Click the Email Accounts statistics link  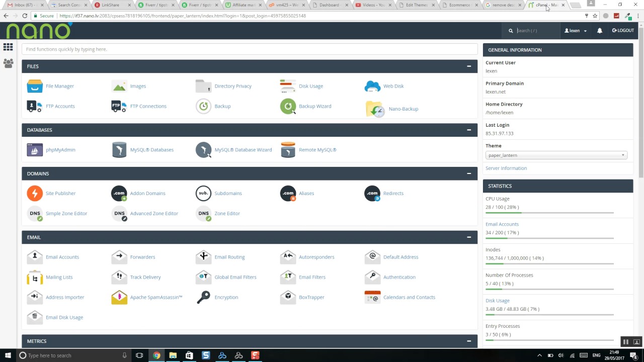click(x=502, y=224)
